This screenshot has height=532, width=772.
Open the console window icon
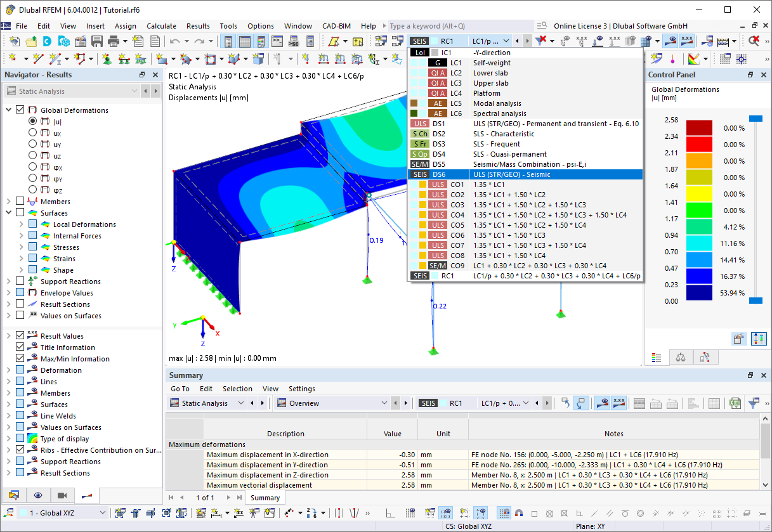tap(277, 41)
